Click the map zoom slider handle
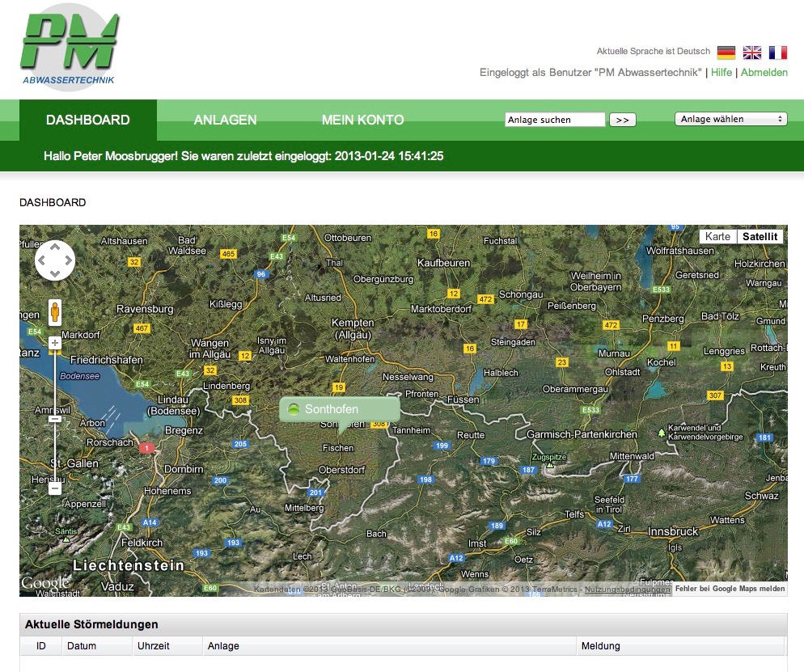 coord(55,419)
